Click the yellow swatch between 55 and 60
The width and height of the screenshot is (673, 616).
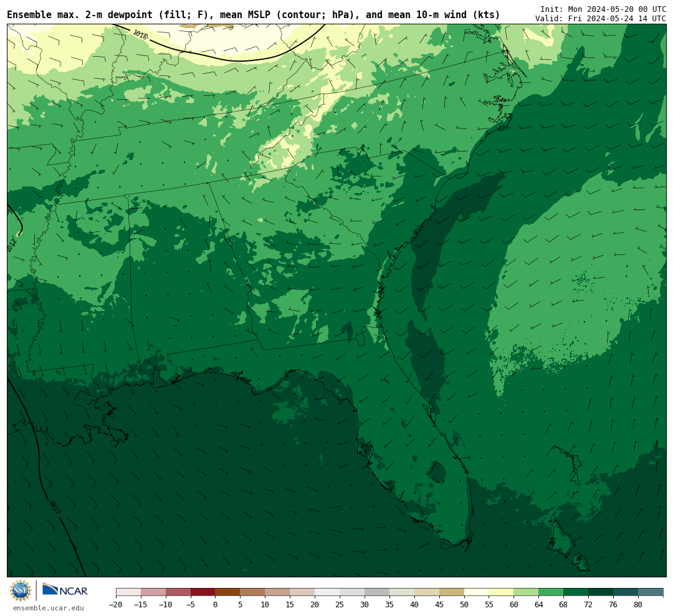tap(502, 592)
